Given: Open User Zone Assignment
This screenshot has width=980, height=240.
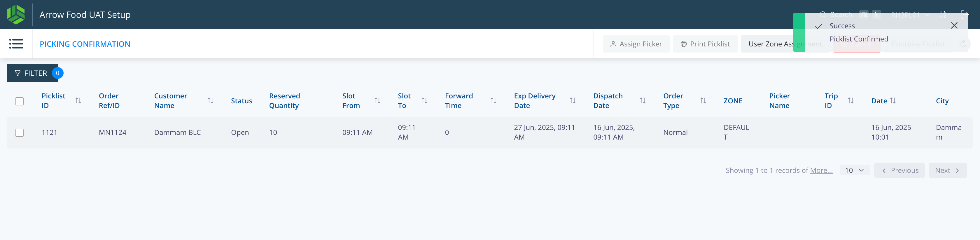Looking at the screenshot, I should tap(785, 44).
